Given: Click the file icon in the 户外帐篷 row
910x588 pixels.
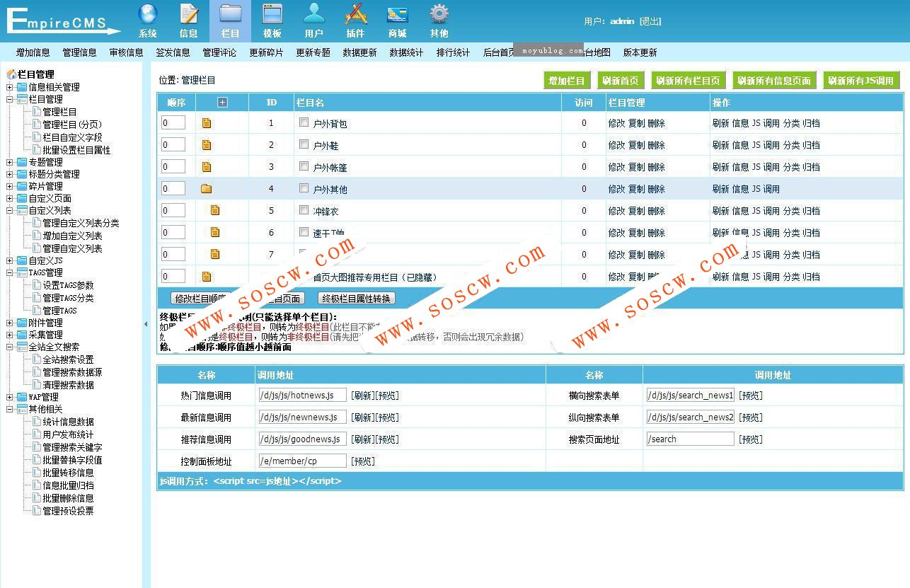Looking at the screenshot, I should (x=207, y=167).
